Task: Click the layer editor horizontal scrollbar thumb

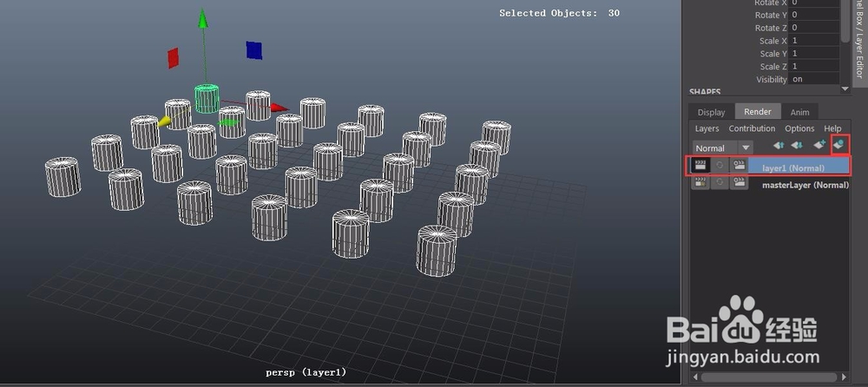Action: (x=768, y=377)
